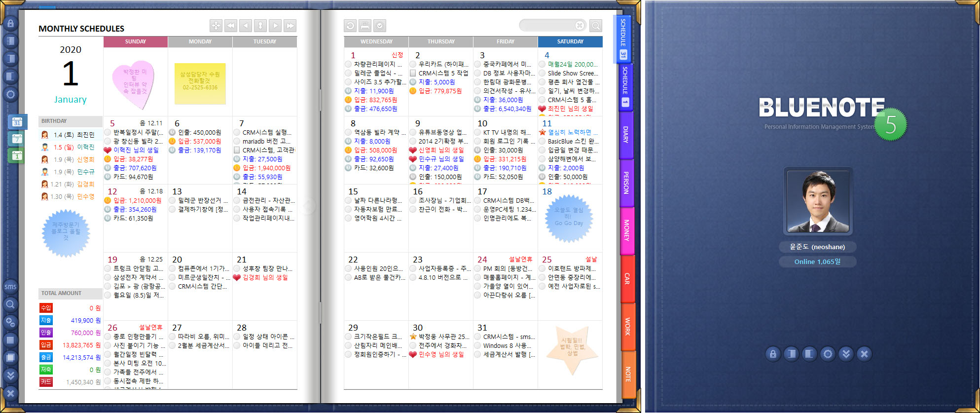Click the X icon on the BLUENOTE cover

click(x=864, y=354)
